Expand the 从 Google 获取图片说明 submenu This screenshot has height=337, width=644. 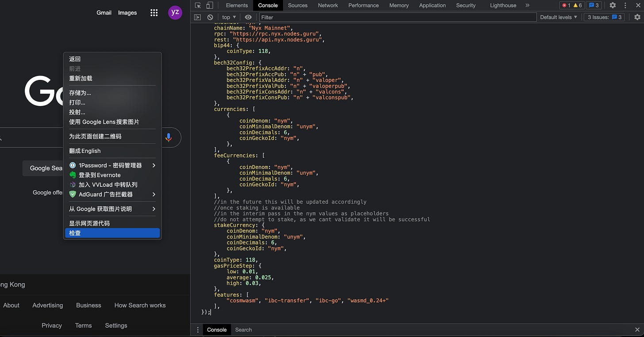pyautogui.click(x=112, y=209)
